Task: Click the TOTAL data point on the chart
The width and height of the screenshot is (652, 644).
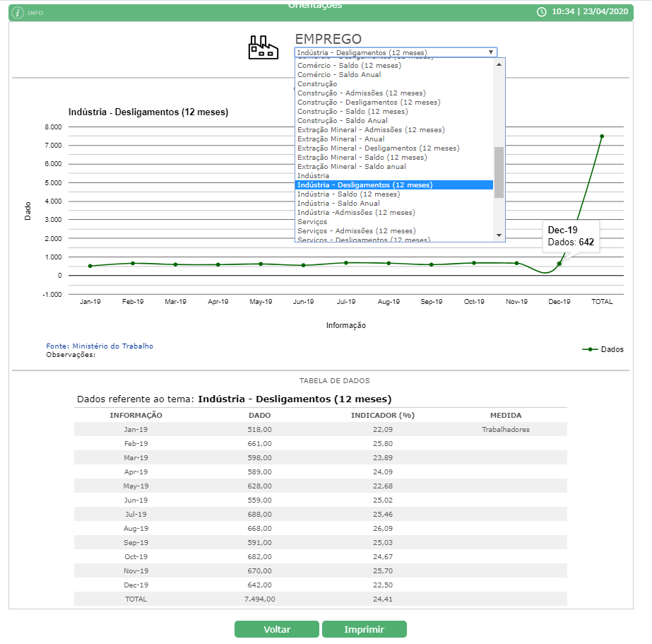Action: 602,136
